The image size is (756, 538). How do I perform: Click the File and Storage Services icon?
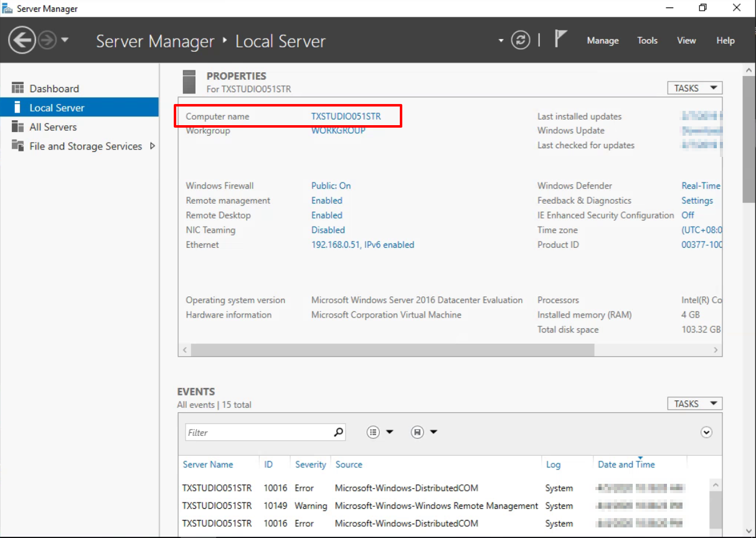[x=18, y=146]
